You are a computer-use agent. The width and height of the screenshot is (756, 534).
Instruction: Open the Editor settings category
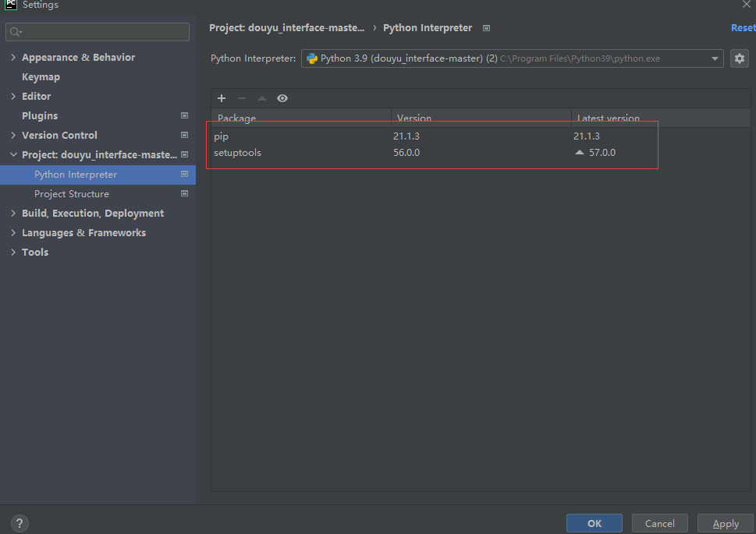(36, 96)
